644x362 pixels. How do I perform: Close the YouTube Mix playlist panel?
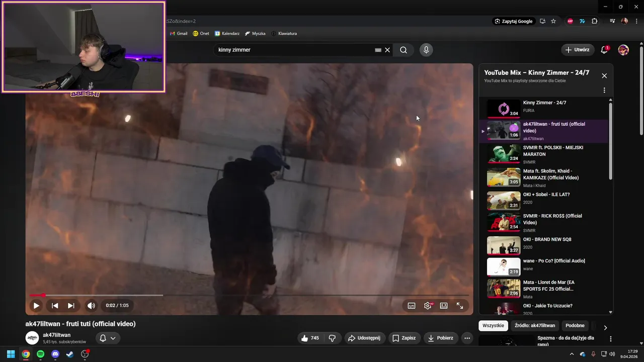604,76
